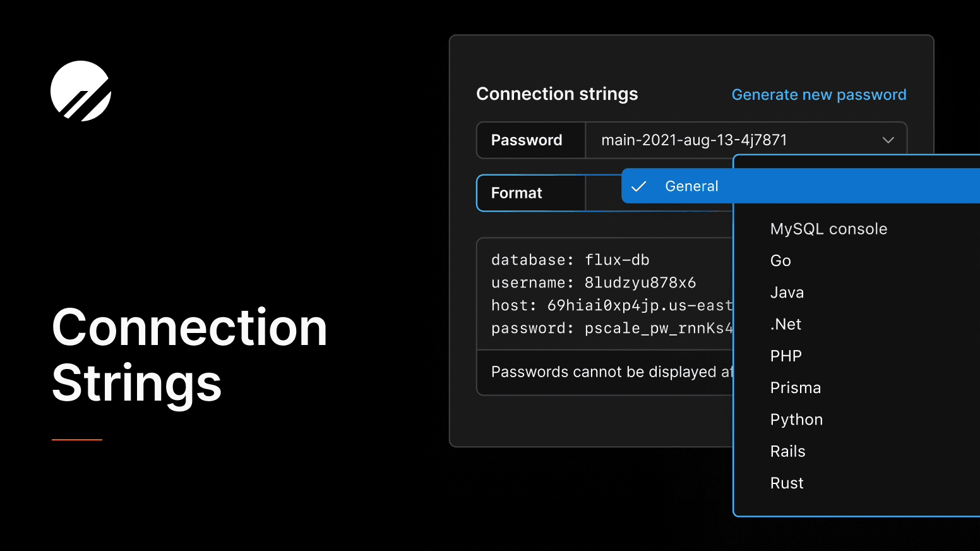Screen dimensions: 980x551
Task: Select the .Net format option
Action: click(786, 324)
